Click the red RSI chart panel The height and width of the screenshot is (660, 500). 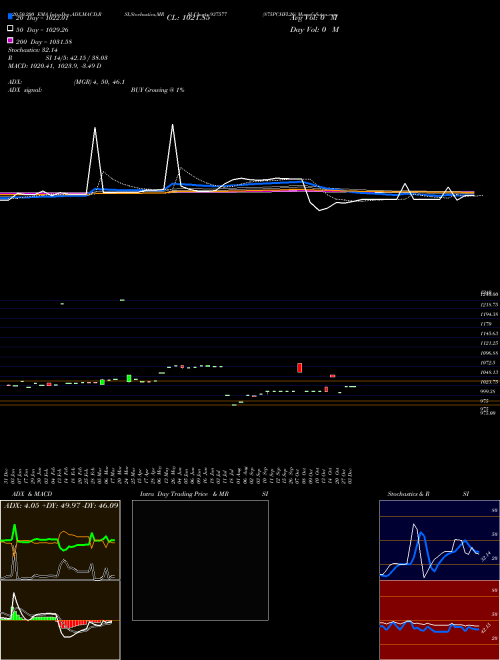click(439, 620)
